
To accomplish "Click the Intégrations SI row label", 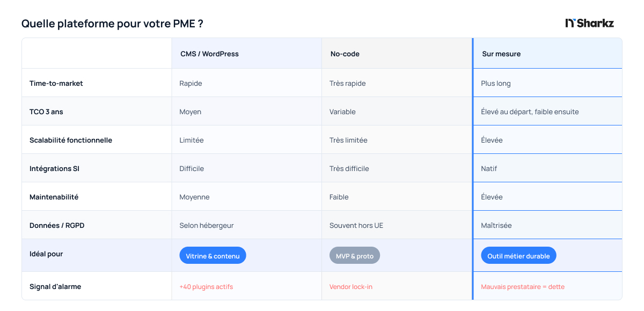I will click(x=54, y=168).
